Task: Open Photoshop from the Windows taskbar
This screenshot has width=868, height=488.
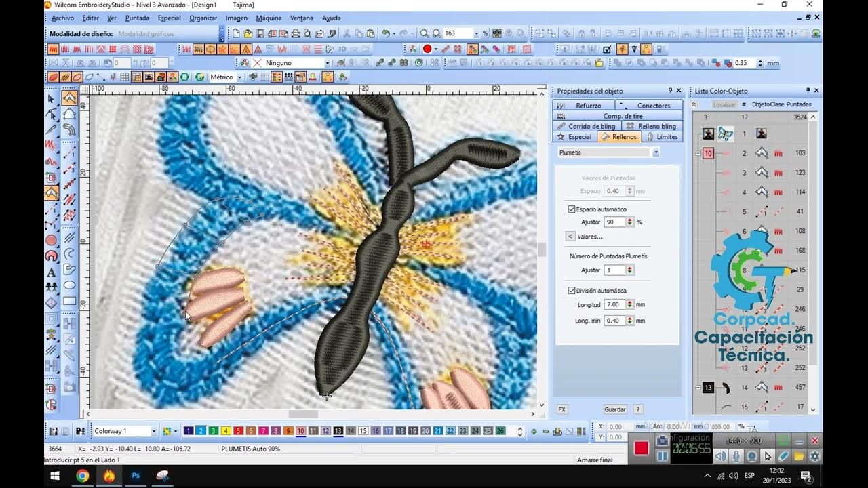Action: point(135,476)
